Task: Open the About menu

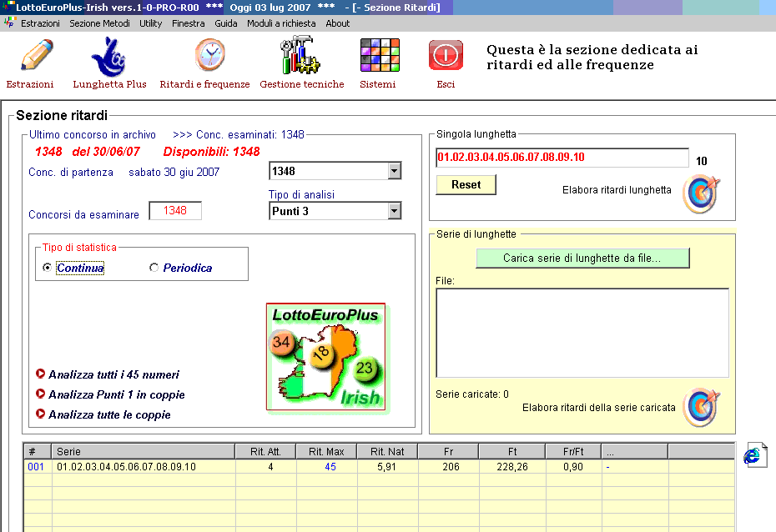Action: pos(338,23)
